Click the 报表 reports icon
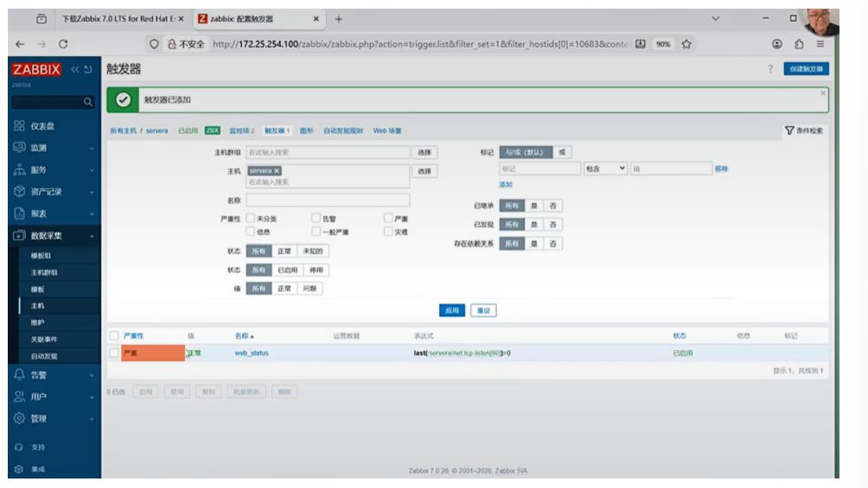The width and height of the screenshot is (868, 488). (19, 213)
